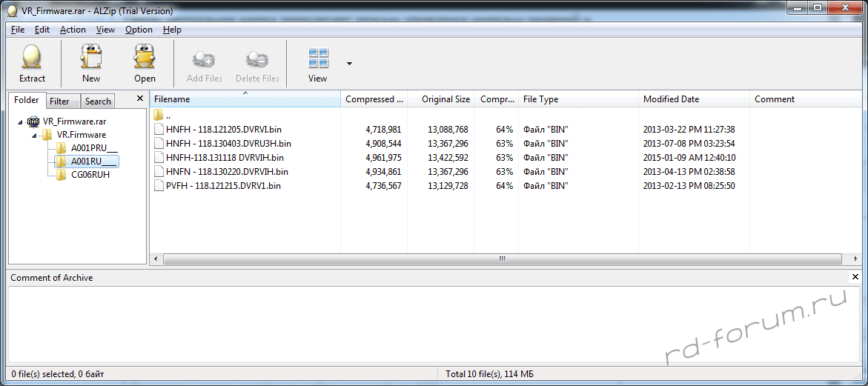Click the New archive icon
Screen dimensions: 868x386
91,57
